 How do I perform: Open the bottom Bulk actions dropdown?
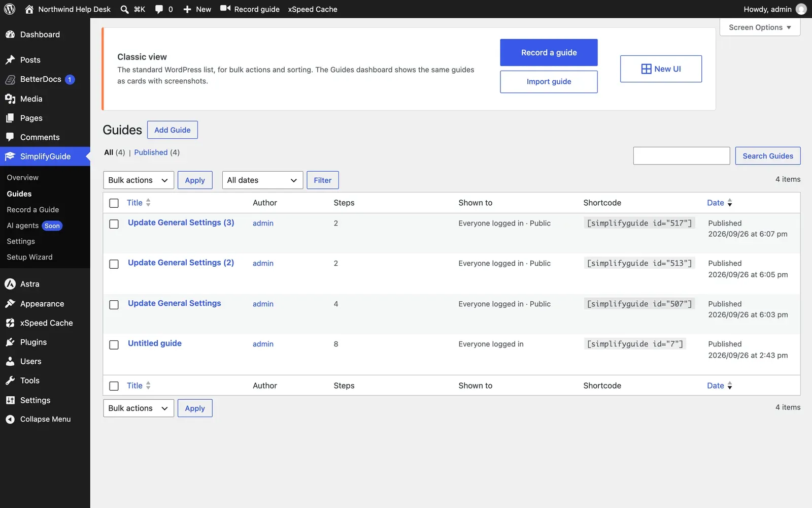pos(139,408)
